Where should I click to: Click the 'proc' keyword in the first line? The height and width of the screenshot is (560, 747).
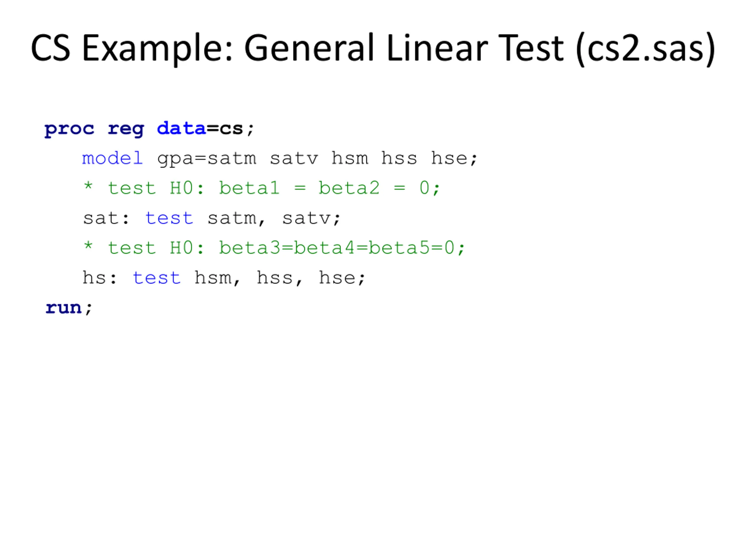coord(69,129)
